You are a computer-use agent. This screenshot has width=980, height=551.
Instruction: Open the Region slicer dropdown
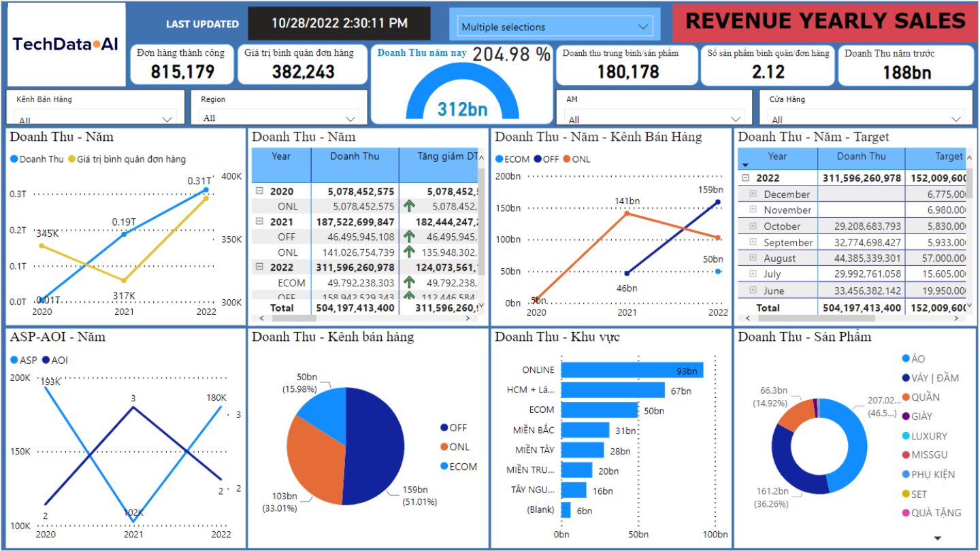pos(351,118)
